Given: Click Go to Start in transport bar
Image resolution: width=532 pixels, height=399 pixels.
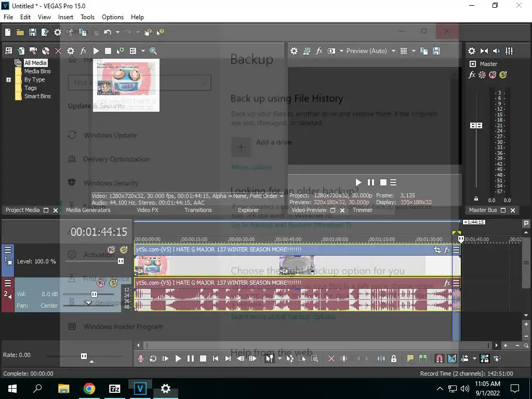Looking at the screenshot, I should (x=216, y=358).
